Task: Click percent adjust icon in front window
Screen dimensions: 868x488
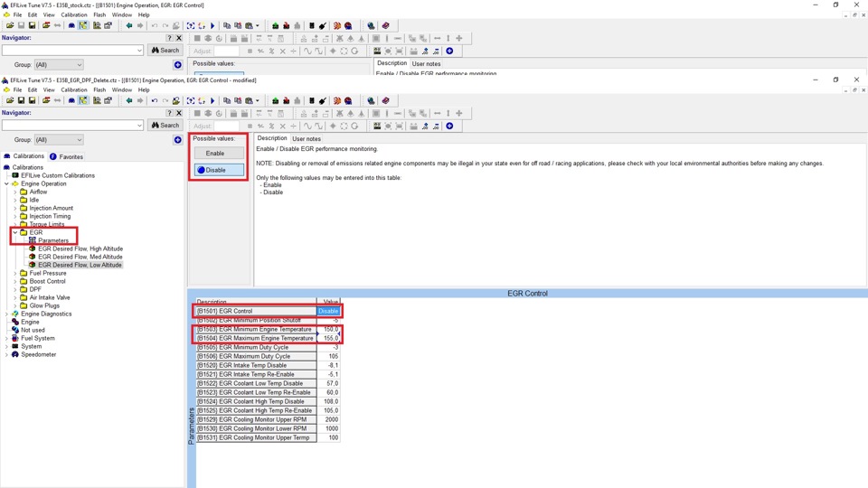Action: click(x=271, y=127)
